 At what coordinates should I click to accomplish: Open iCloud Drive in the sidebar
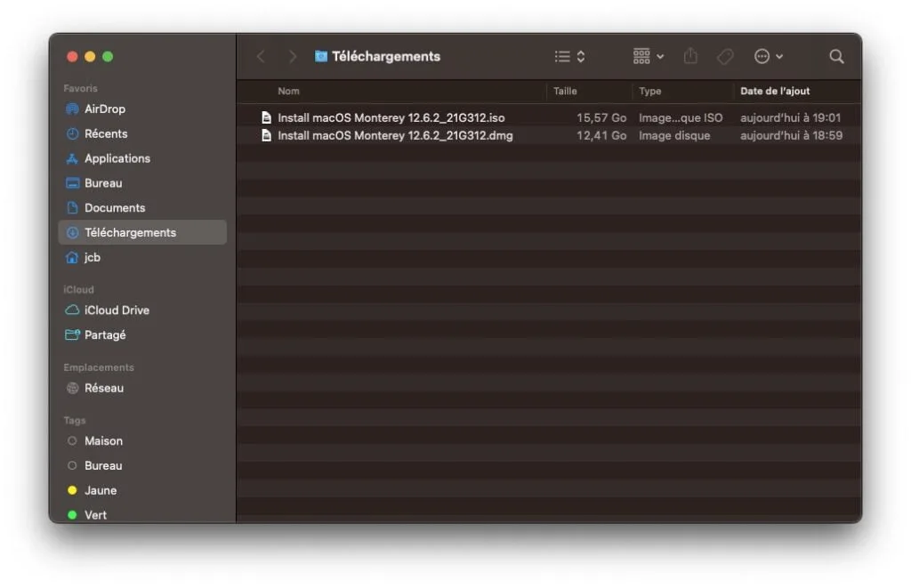click(142, 310)
